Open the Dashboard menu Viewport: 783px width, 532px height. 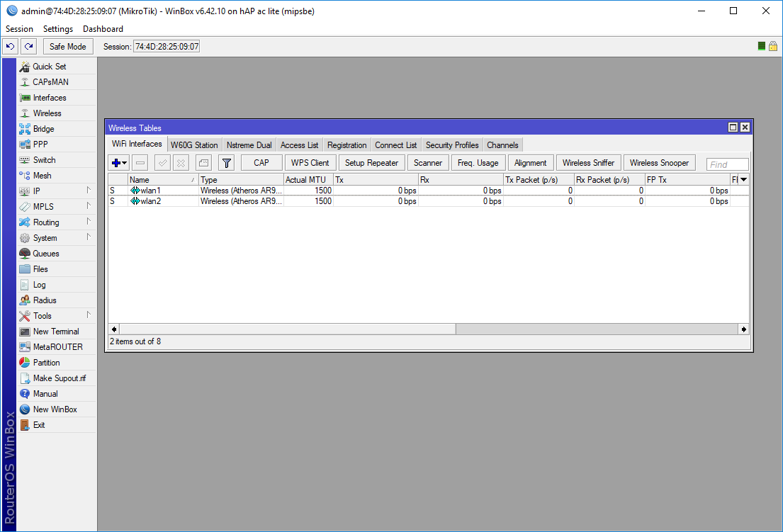coord(103,29)
